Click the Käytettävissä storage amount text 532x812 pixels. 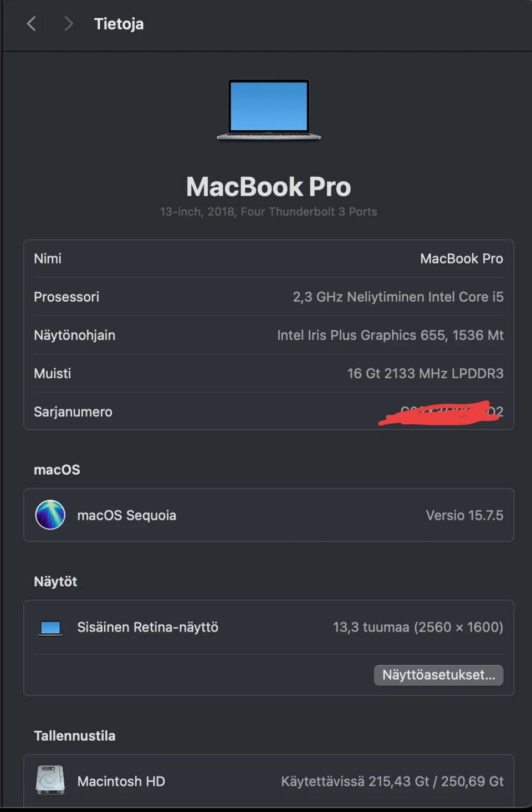click(392, 781)
